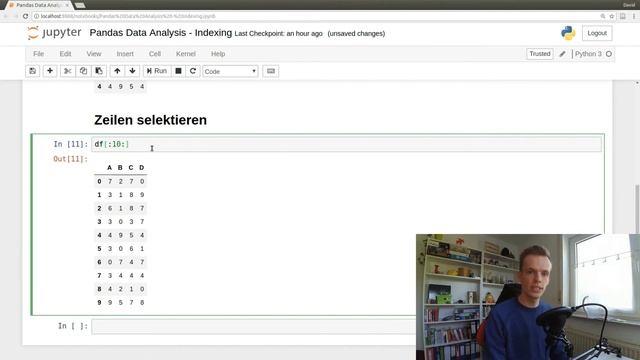Image resolution: width=640 pixels, height=360 pixels.
Task: Click the notebook vertical scrollbar
Action: 637,208
